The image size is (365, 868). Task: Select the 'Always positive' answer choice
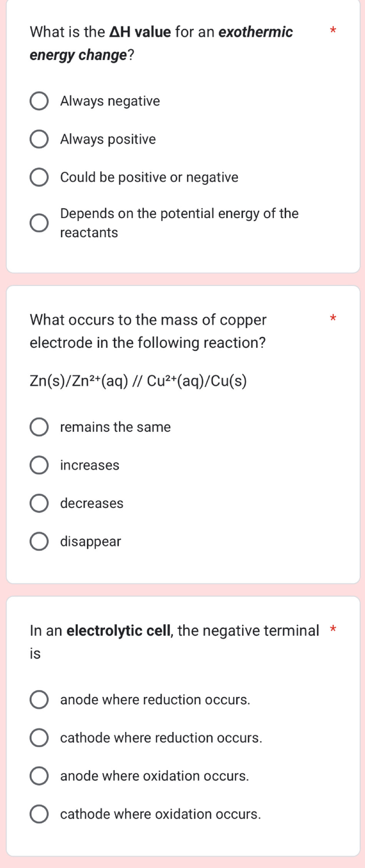(40, 139)
